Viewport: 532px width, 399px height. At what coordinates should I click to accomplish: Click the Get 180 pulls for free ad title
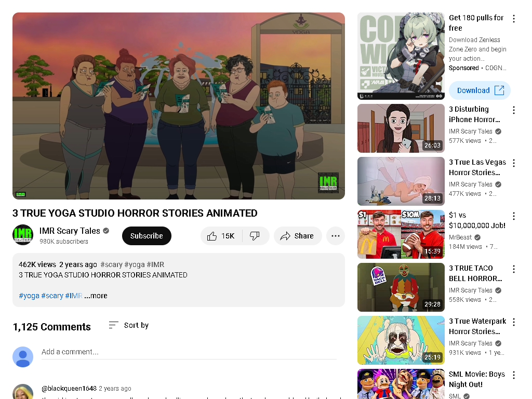pos(476,23)
